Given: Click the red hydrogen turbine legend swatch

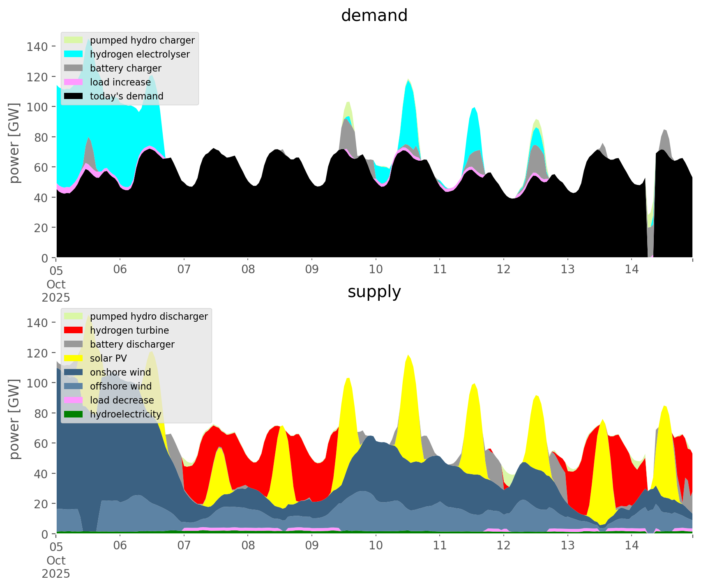Looking at the screenshot, I should click(x=74, y=330).
